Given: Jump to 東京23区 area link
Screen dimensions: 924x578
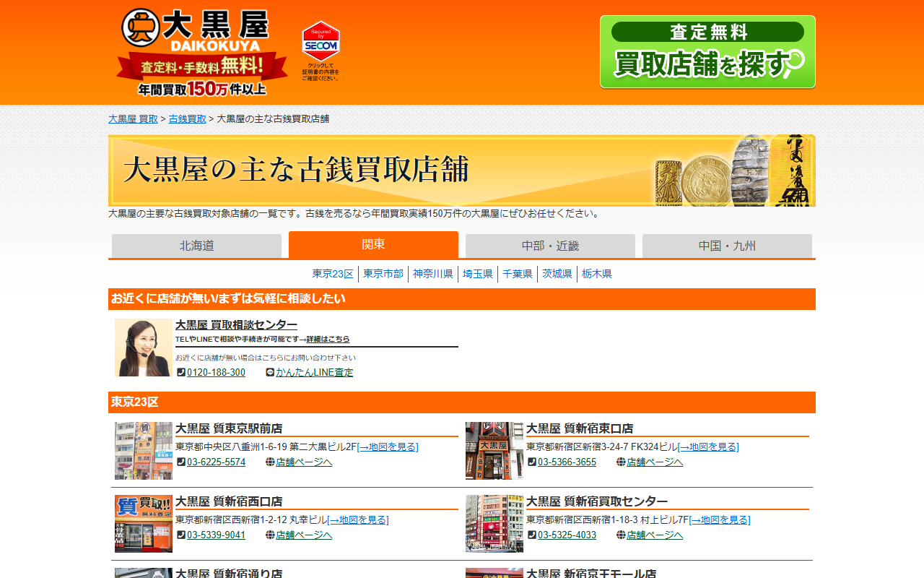Looking at the screenshot, I should [333, 274].
